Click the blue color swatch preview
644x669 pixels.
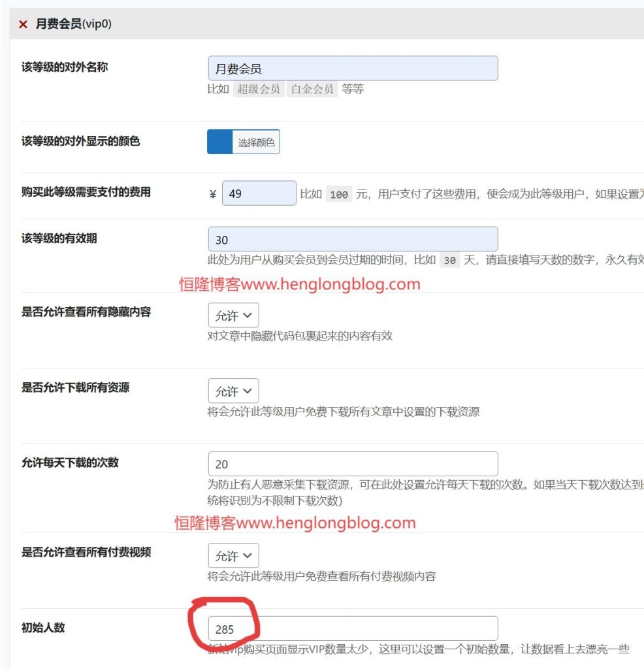tap(220, 142)
